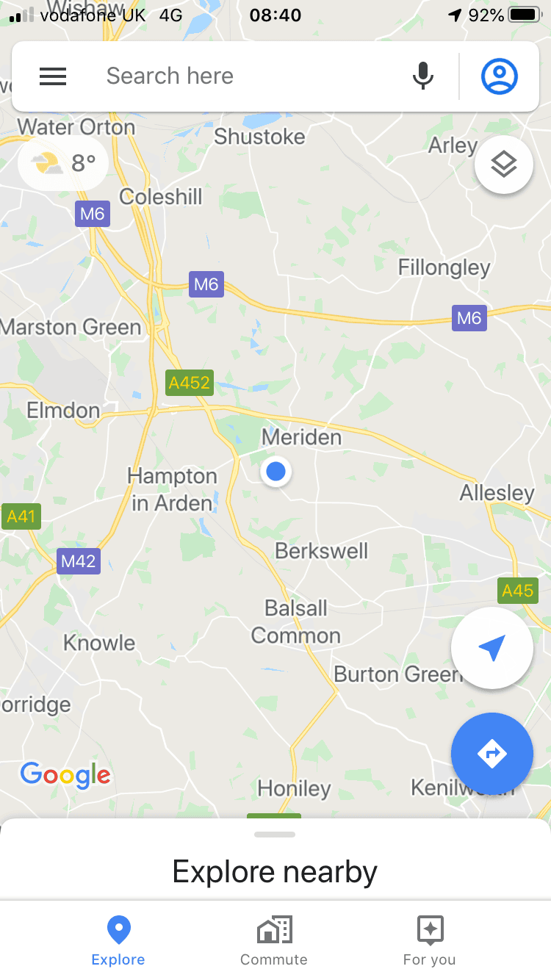Open the map layers button
The height and width of the screenshot is (980, 551).
tap(504, 165)
